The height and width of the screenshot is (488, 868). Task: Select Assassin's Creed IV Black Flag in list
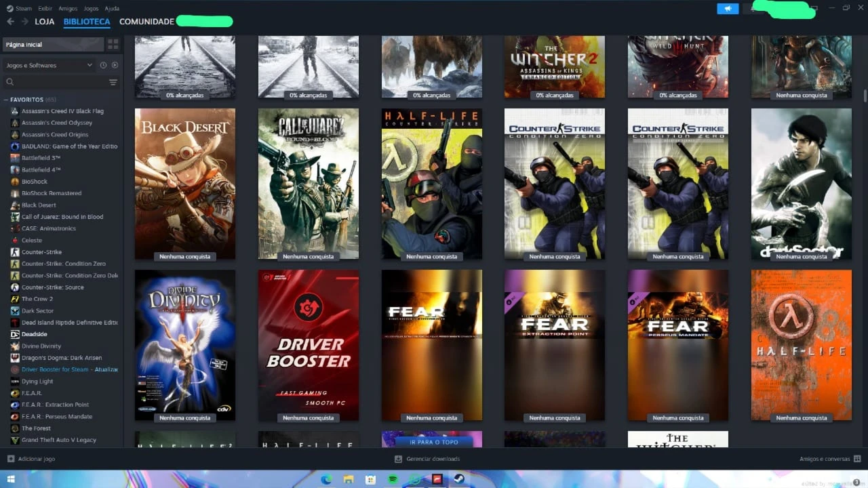coord(62,111)
